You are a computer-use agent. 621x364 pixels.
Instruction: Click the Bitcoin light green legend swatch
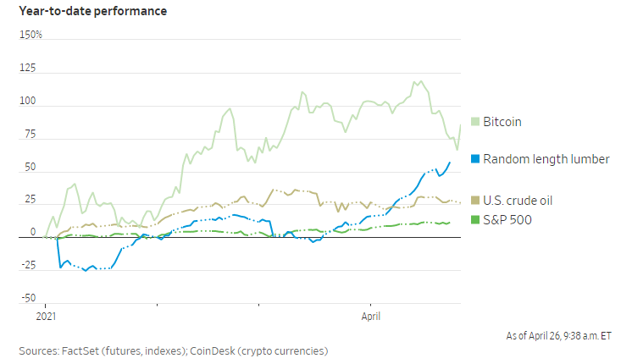[x=474, y=123]
